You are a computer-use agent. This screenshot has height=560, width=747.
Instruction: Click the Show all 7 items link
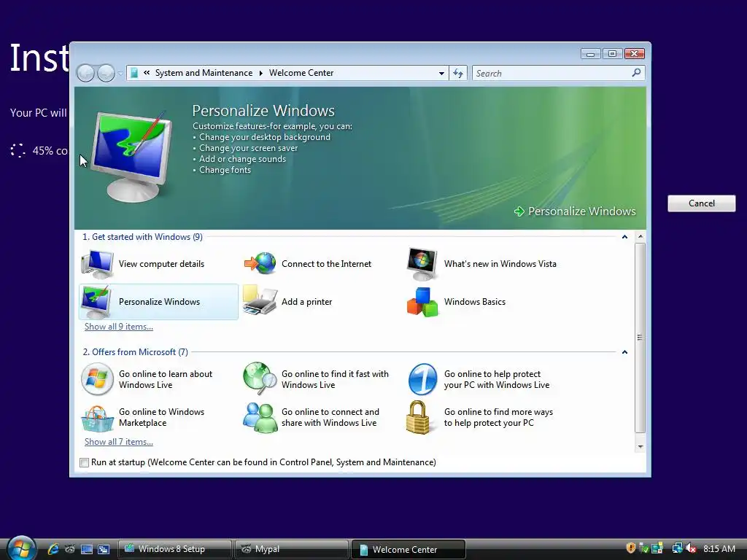pos(119,442)
